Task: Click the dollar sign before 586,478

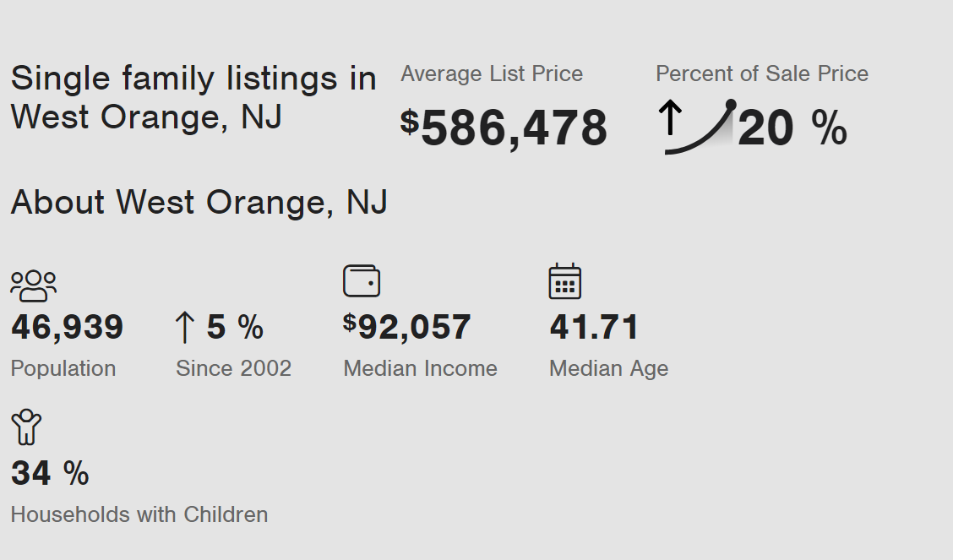Action: [409, 122]
